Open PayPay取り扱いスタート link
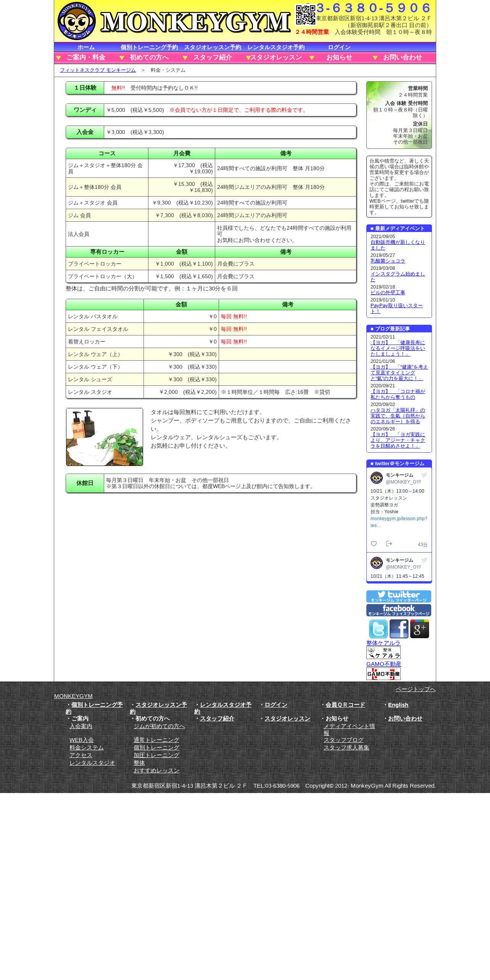This screenshot has width=490, height=980. pyautogui.click(x=397, y=308)
